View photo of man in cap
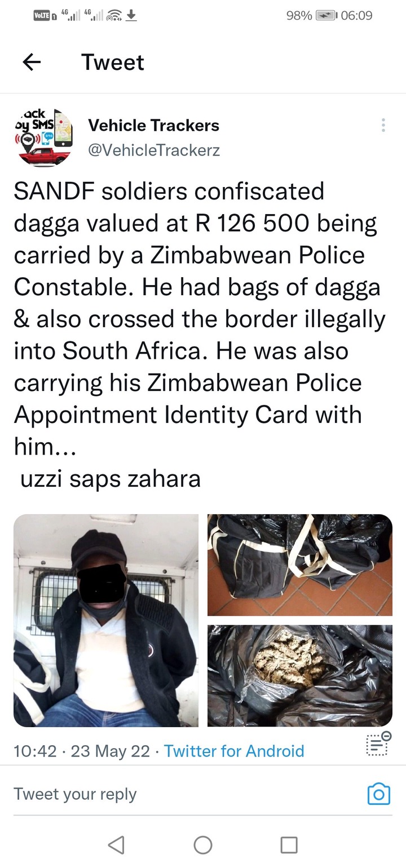Viewport: 406px width, 868px height. [106, 620]
